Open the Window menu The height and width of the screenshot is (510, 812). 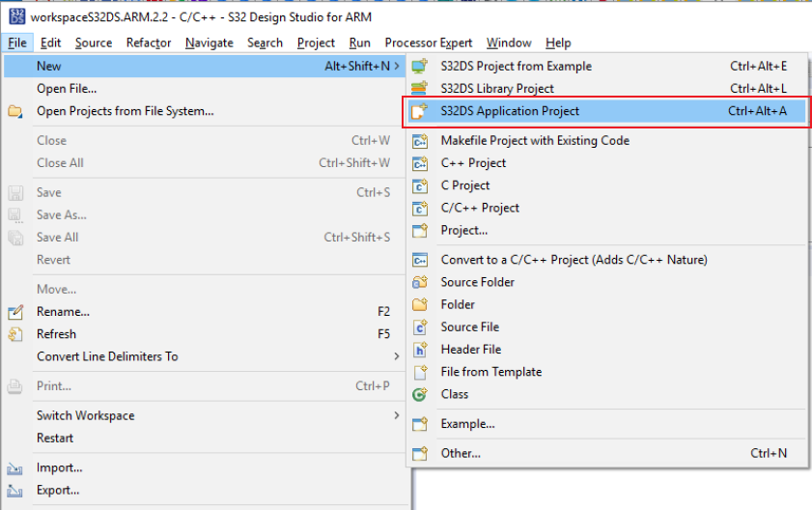coord(509,42)
